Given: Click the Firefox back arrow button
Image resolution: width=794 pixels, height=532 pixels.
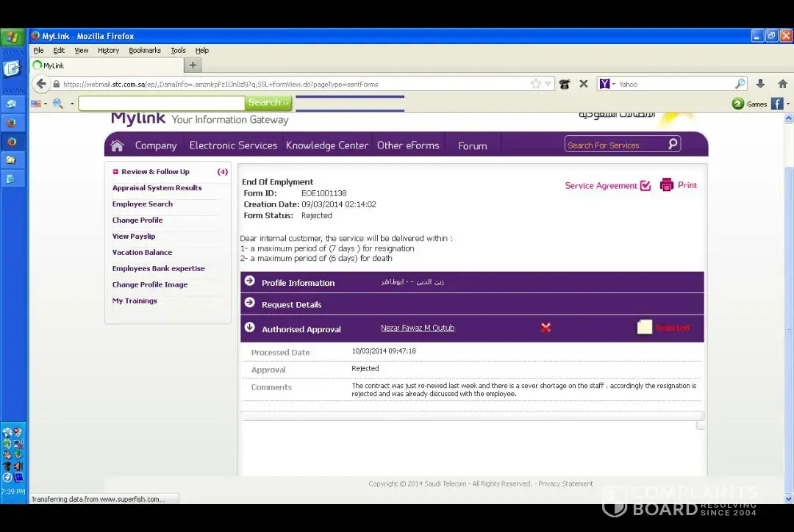Looking at the screenshot, I should [x=41, y=84].
